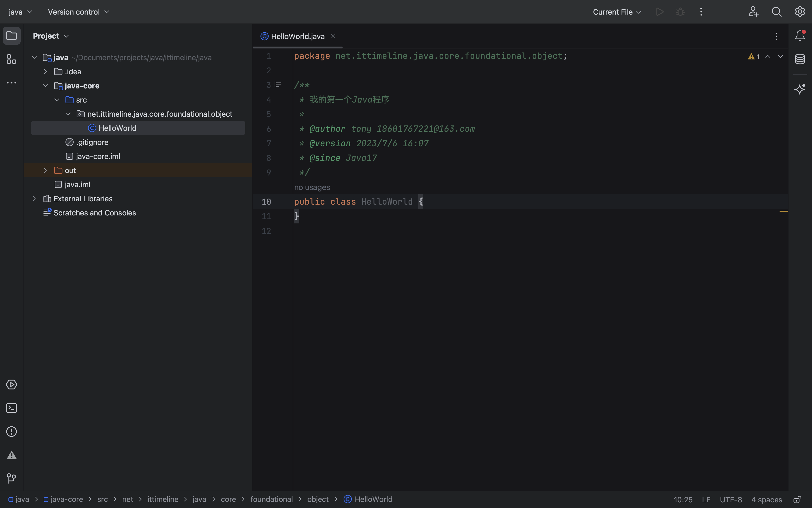
Task: Click the @author Javadoc tag
Action: (327, 129)
